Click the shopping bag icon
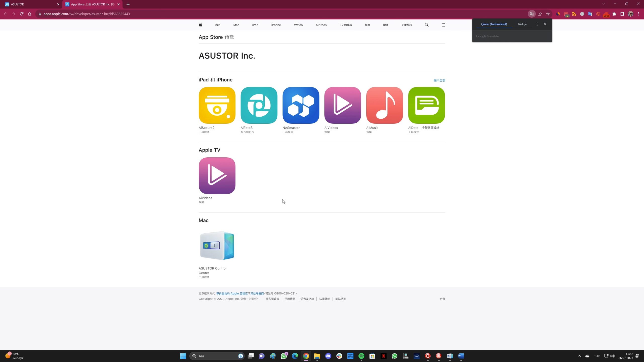This screenshot has height=362, width=644. pos(443,25)
